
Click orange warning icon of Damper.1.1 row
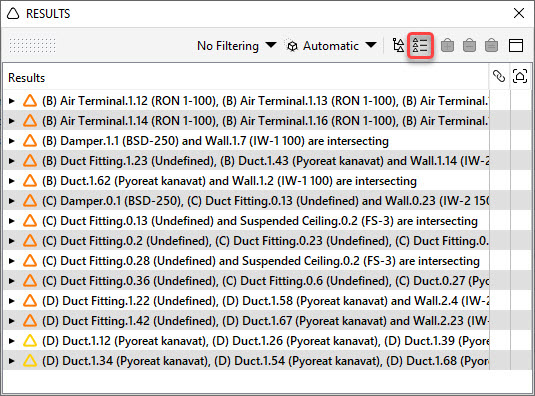30,141
